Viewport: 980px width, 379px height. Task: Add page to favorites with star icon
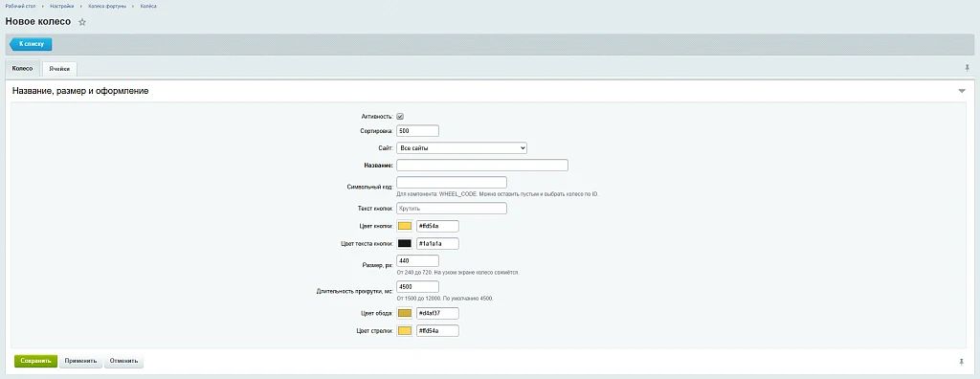82,22
